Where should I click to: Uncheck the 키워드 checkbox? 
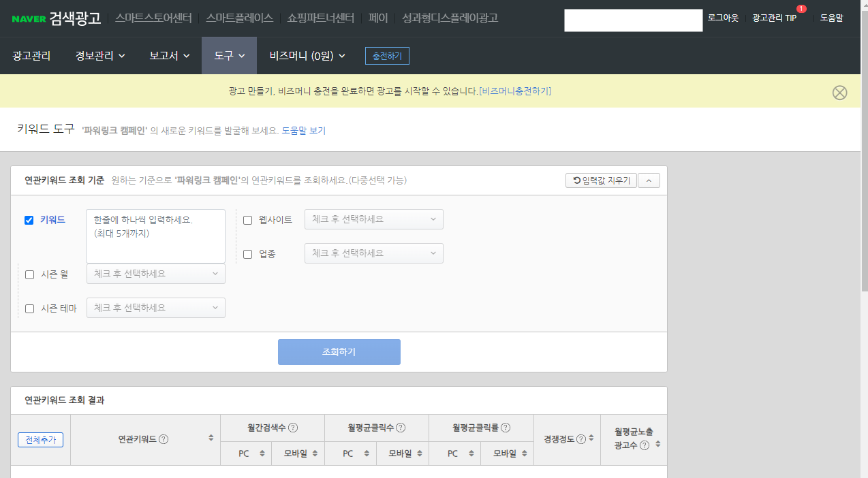pos(29,220)
